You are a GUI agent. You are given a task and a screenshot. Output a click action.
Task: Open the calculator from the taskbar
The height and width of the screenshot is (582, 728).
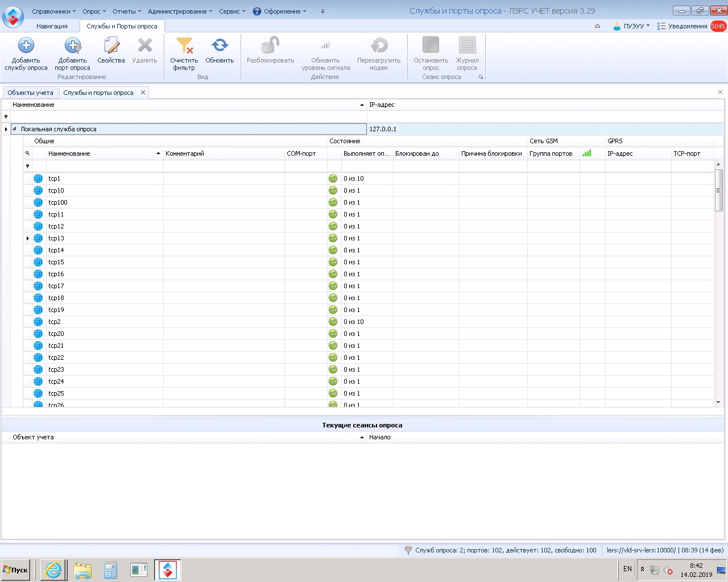(x=111, y=570)
